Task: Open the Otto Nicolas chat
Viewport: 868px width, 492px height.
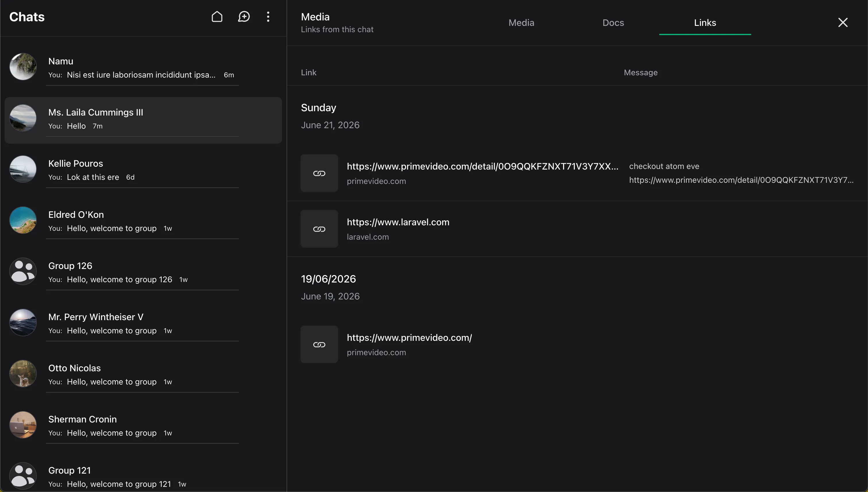Action: [x=143, y=376]
